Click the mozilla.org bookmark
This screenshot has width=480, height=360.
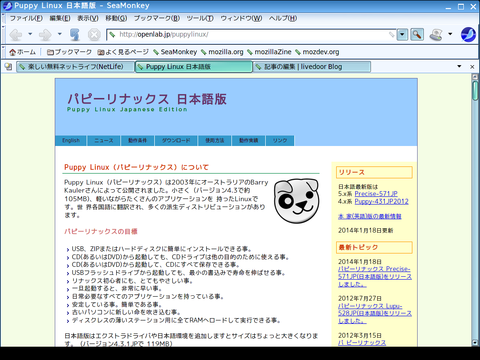pyautogui.click(x=222, y=52)
